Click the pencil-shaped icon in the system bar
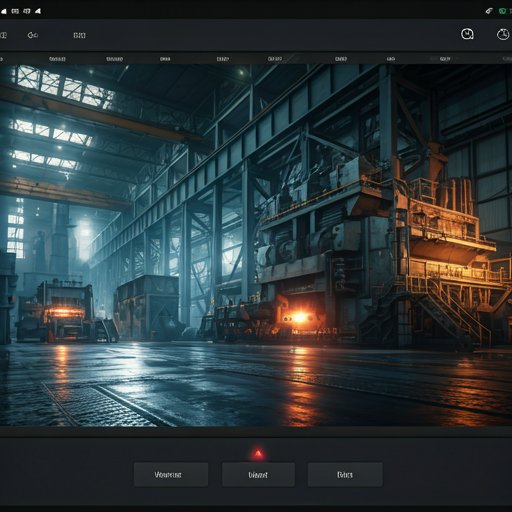 point(489,11)
